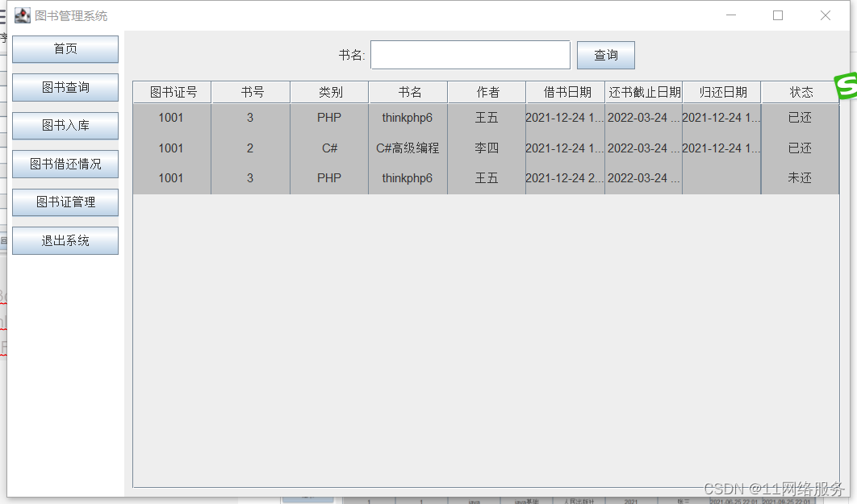Select the 图书证号 column header
Screen dimensions: 857x504
pyautogui.click(x=173, y=92)
